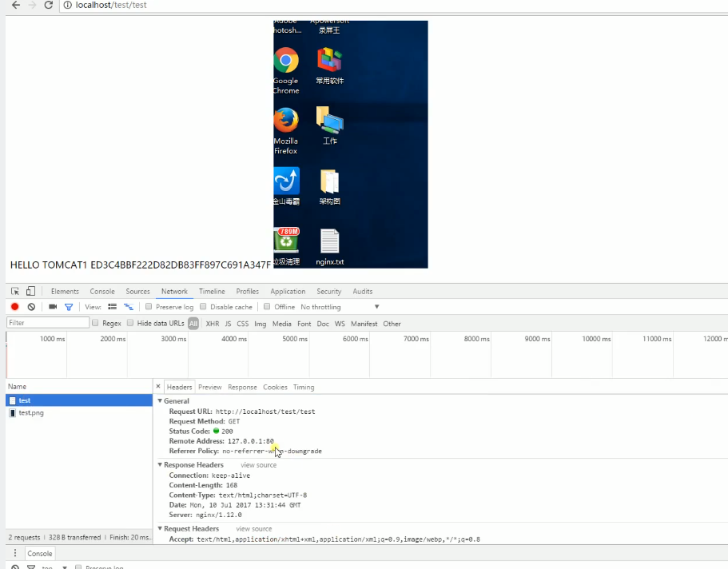Click Google Chrome icon in the page image

point(286,61)
